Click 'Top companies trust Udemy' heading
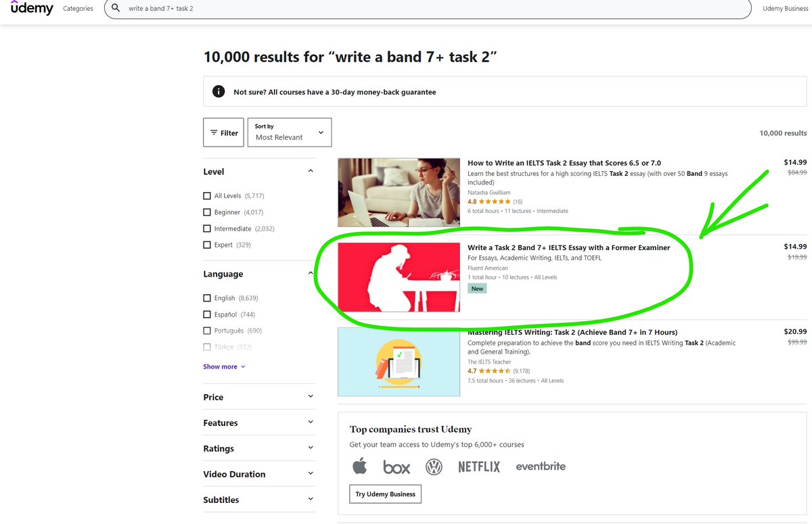The width and height of the screenshot is (812, 524). [x=411, y=429]
